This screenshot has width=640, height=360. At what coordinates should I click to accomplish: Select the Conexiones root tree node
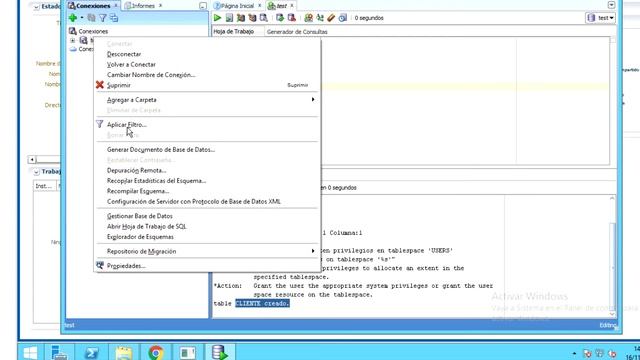pyautogui.click(x=89, y=31)
